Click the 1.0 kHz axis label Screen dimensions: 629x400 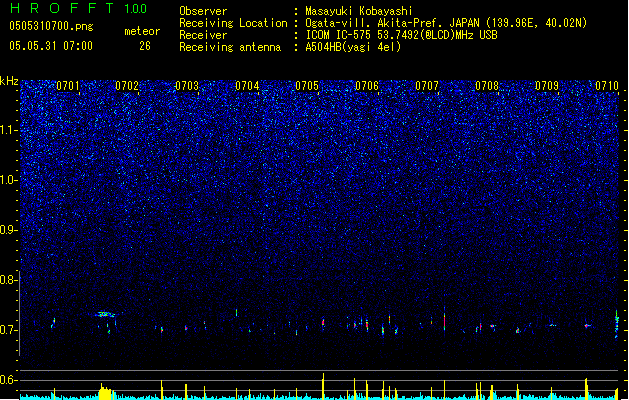click(x=8, y=180)
